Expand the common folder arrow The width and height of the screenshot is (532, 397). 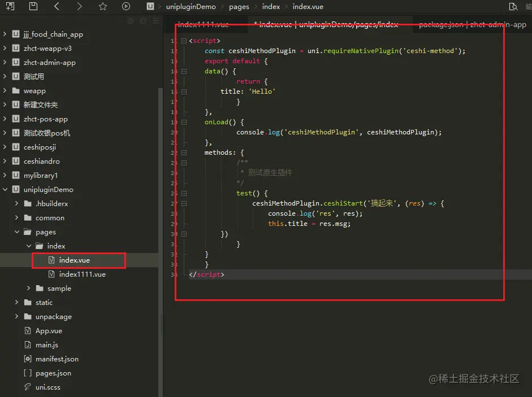click(x=16, y=217)
